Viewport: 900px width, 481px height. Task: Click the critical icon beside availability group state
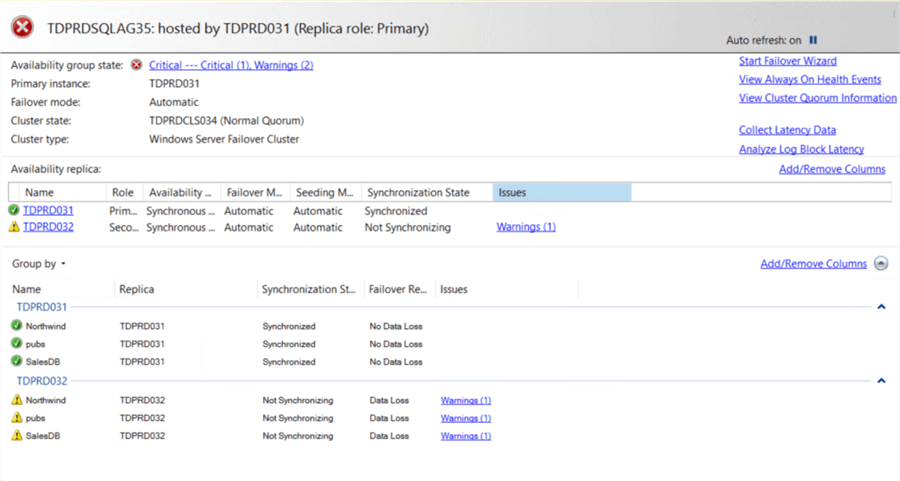pyautogui.click(x=136, y=65)
